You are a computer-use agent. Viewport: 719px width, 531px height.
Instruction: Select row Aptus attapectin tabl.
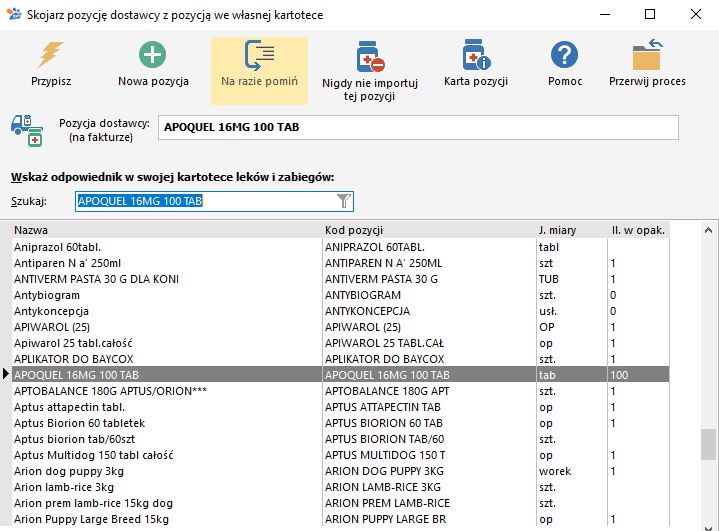[340, 407]
